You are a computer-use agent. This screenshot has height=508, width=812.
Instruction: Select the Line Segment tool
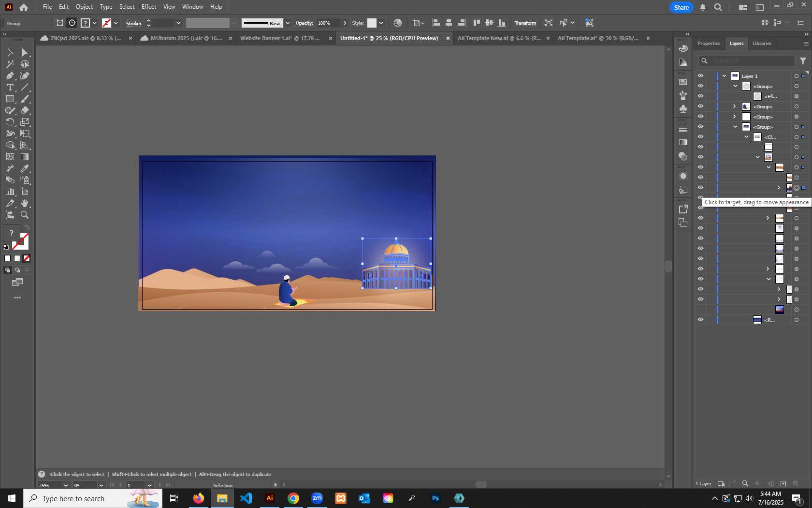[25, 87]
